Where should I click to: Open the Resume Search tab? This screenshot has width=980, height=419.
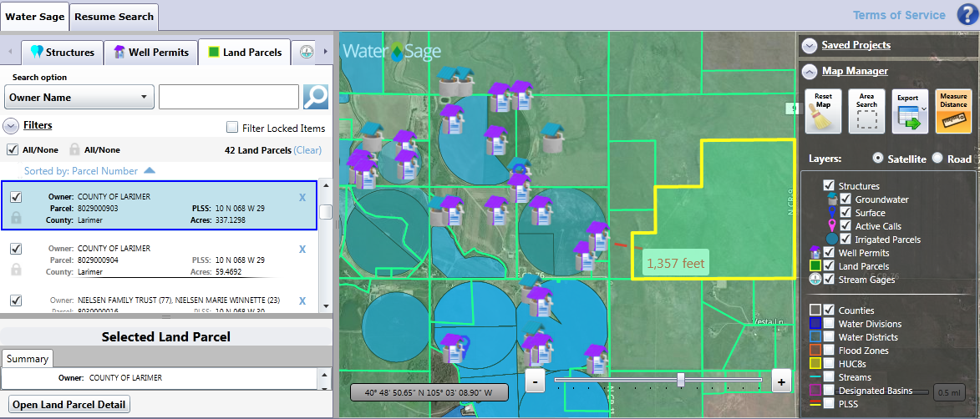pos(114,16)
